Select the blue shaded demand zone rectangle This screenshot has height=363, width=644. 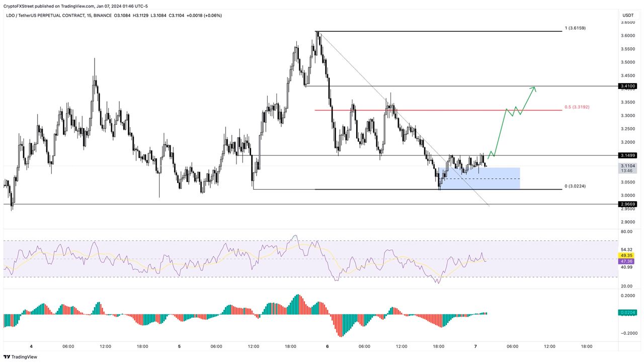[x=479, y=178]
